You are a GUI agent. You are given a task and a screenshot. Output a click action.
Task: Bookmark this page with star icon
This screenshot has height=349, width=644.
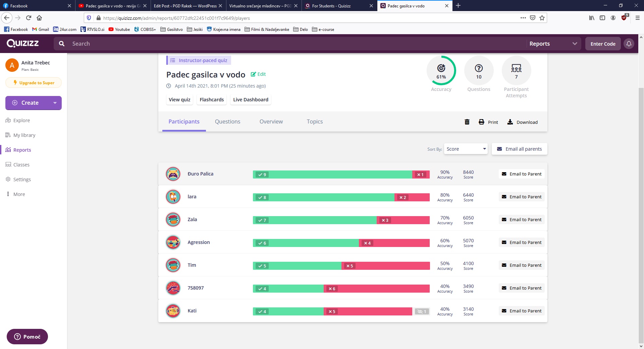click(x=542, y=18)
